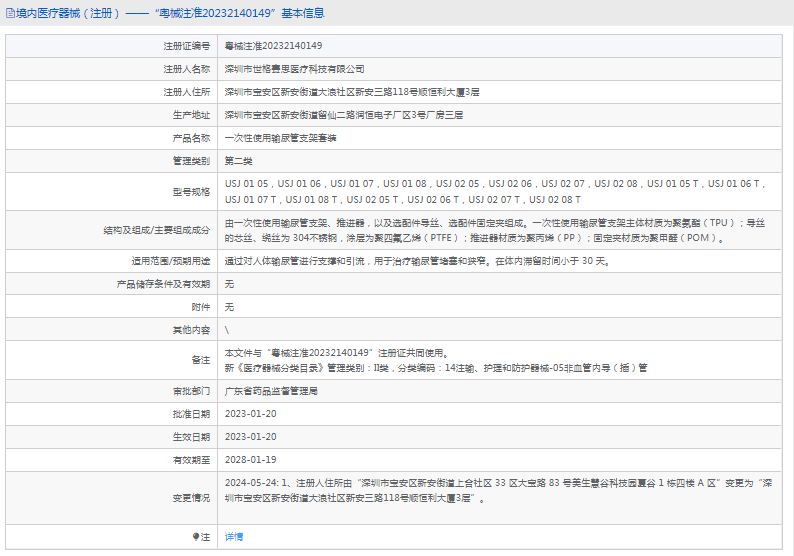Click the bulb icon next to 注 label
Viewport: 794px width, 556px height.
[x=195, y=537]
